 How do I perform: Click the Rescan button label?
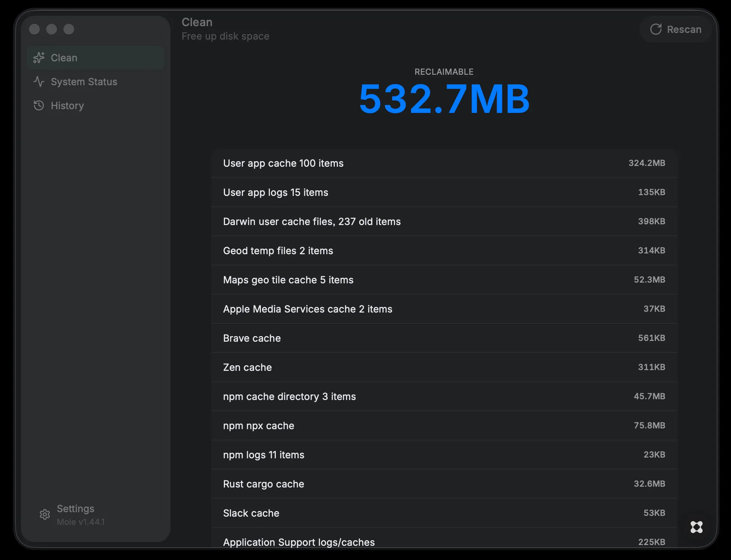(684, 30)
